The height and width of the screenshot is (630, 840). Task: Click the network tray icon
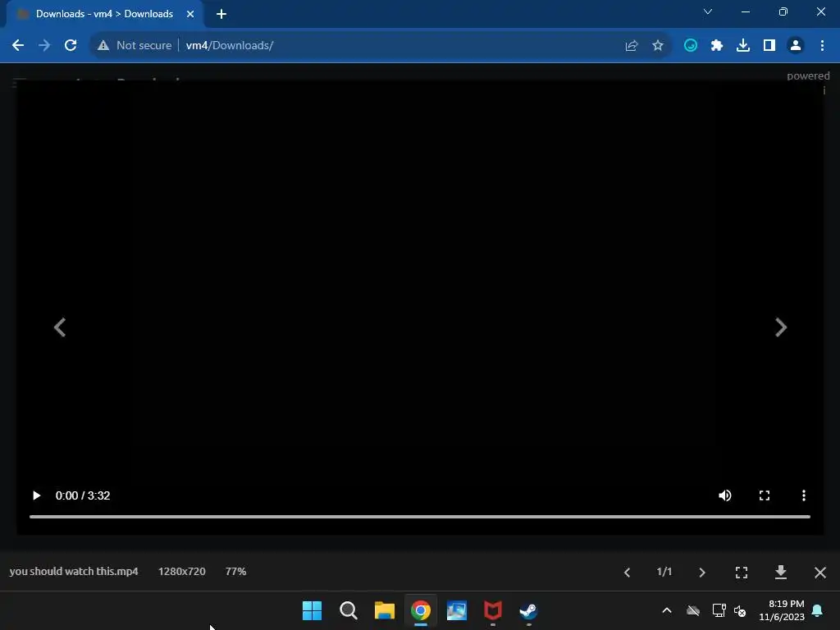719,610
